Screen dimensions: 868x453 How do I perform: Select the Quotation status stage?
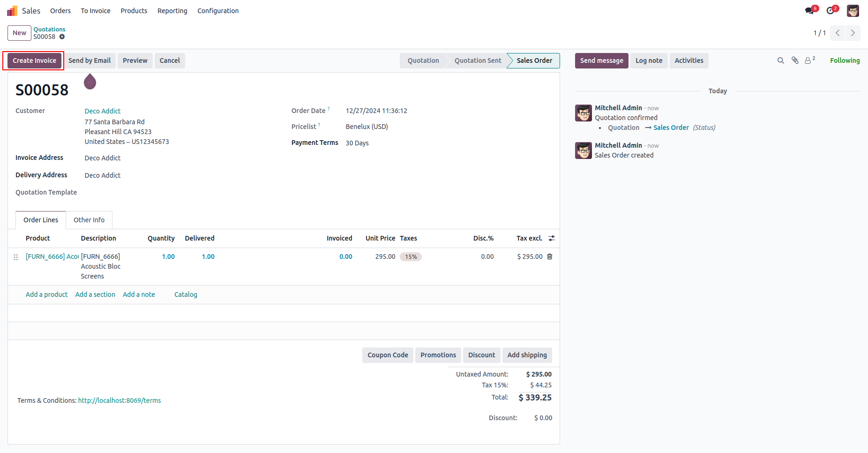pyautogui.click(x=423, y=60)
